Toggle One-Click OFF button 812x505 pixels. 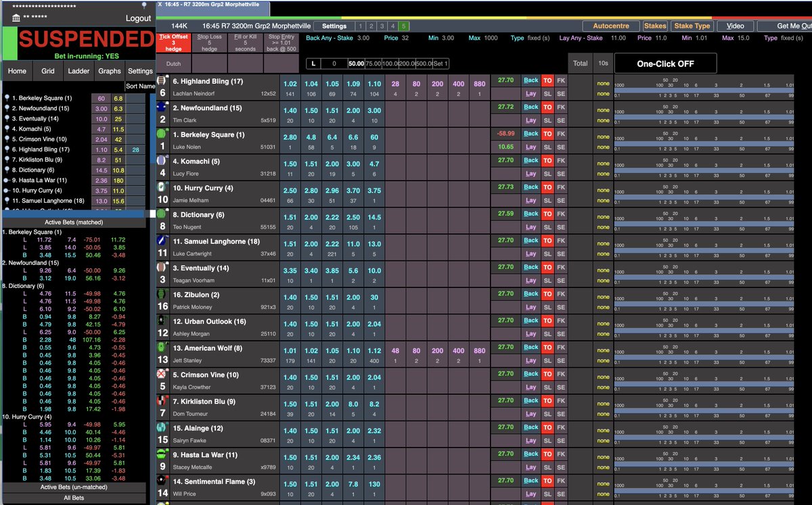tap(665, 64)
